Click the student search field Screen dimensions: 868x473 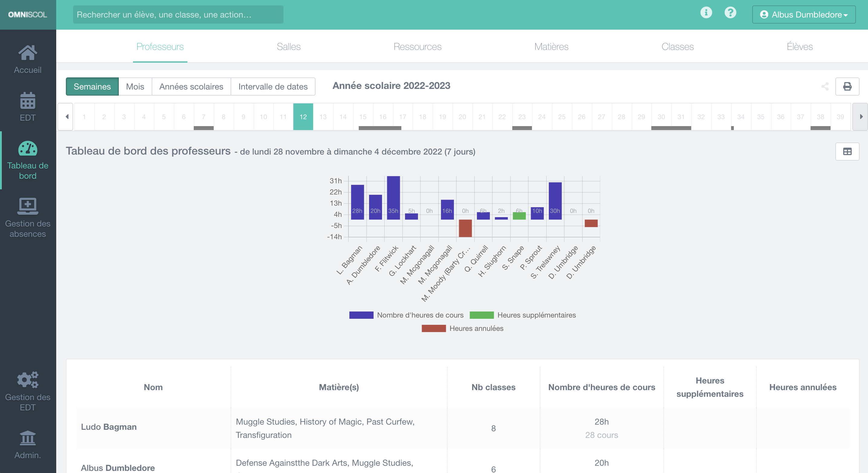coord(178,15)
